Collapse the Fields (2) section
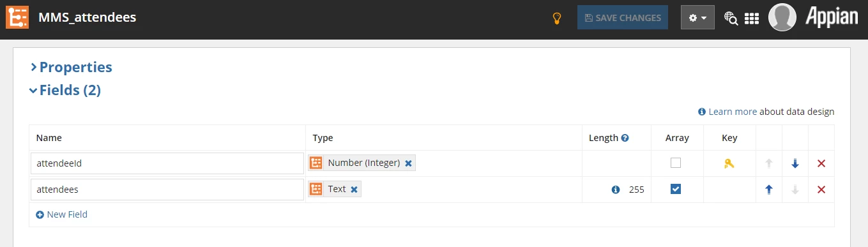The image size is (868, 247). [x=65, y=90]
